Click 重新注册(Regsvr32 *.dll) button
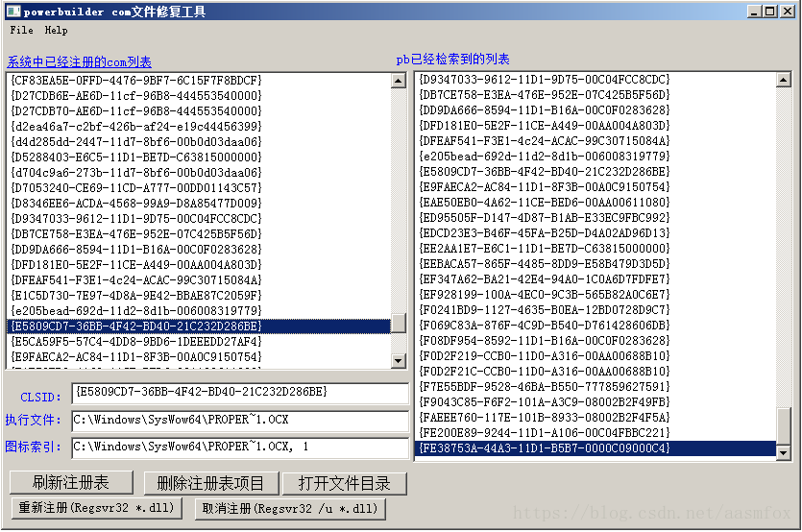The height and width of the screenshot is (532, 802). click(97, 508)
